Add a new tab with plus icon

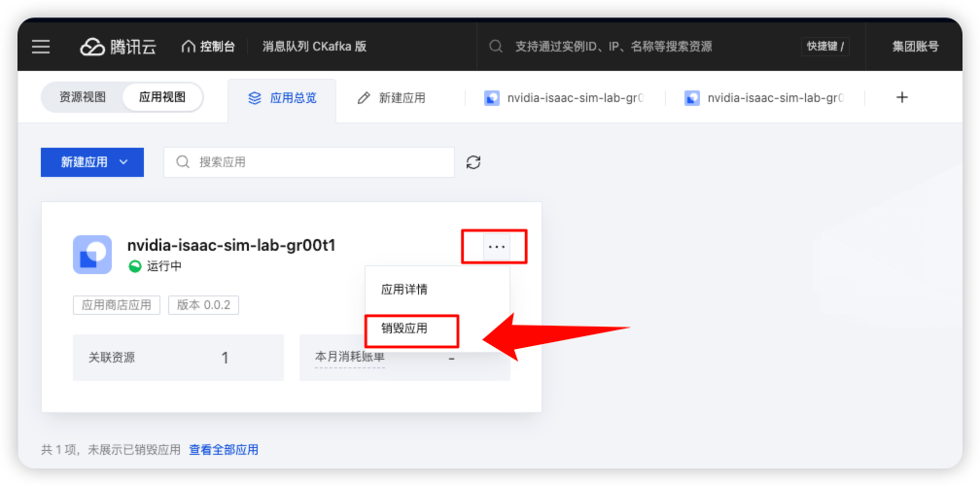tap(902, 97)
